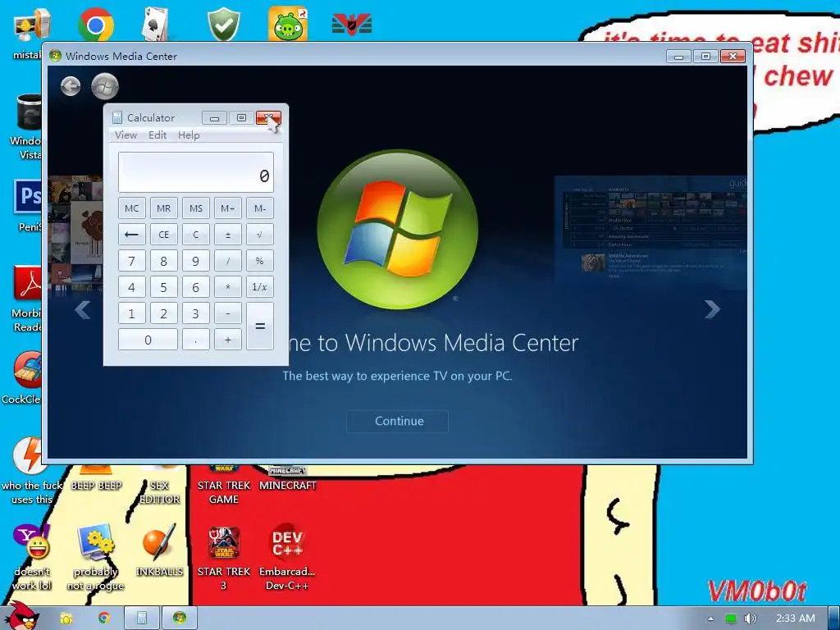This screenshot has height=630, width=840.
Task: Open the INKBALLS desktop icon
Action: click(159, 550)
